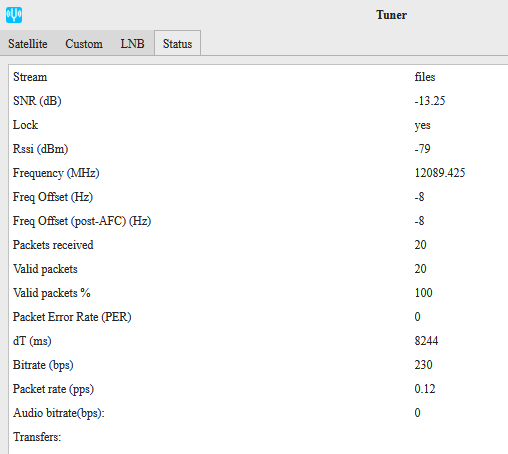This screenshot has width=508, height=454.
Task: Click the Status tab
Action: click(177, 44)
